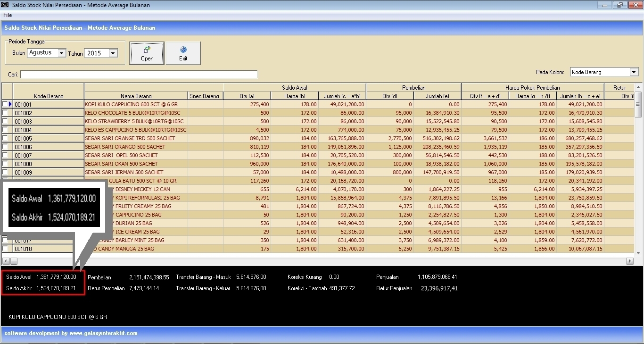Image resolution: width=644 pixels, height=344 pixels.
Task: Click the application icon in title bar
Action: pos(5,5)
